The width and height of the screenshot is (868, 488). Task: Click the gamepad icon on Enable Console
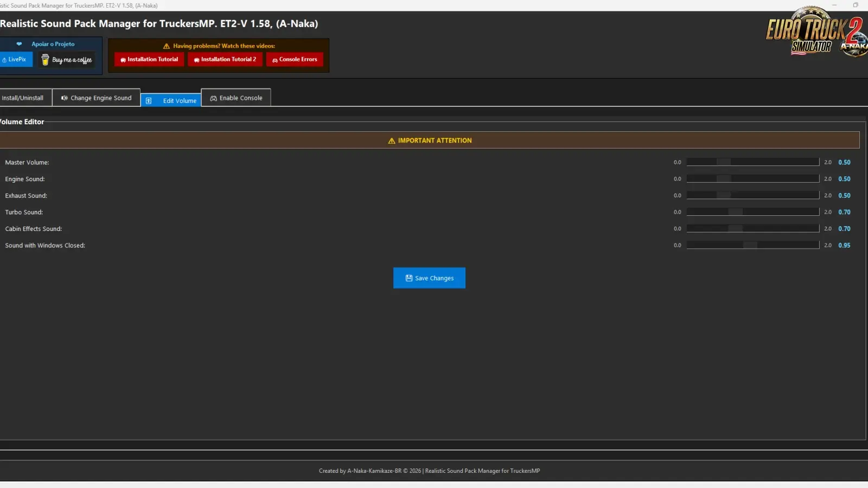point(213,98)
